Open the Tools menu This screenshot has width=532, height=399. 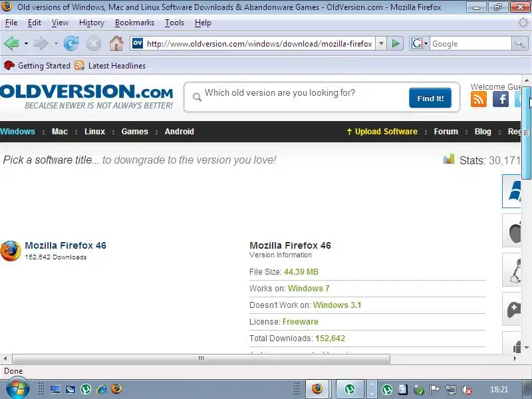(174, 23)
